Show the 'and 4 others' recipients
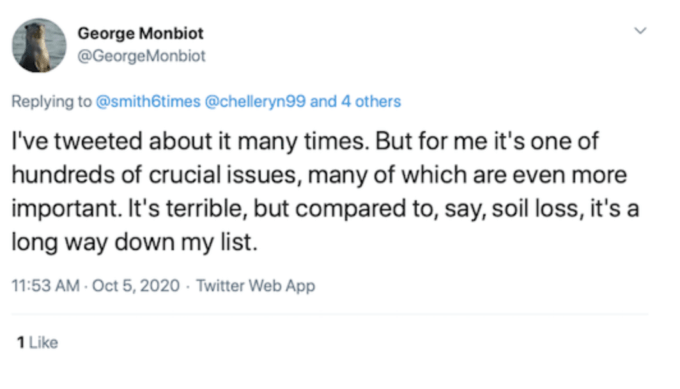 (x=356, y=101)
